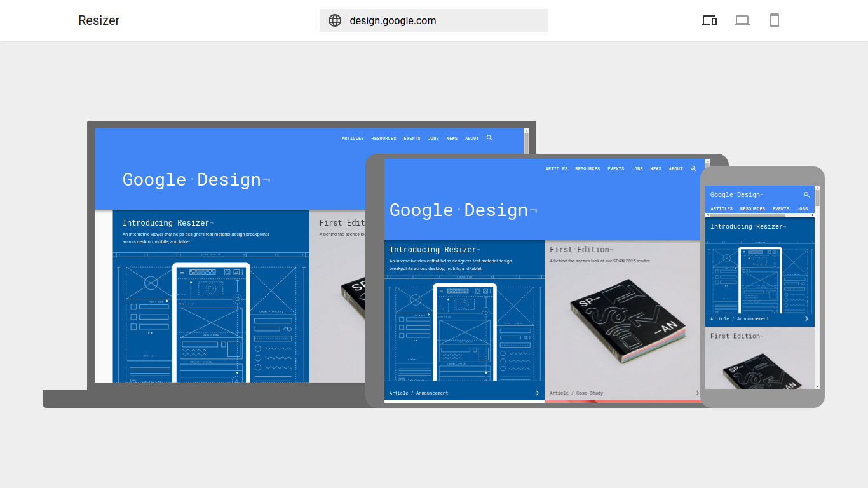Open search icon in the tablet preview
This screenshot has width=868, height=488.
[x=693, y=168]
